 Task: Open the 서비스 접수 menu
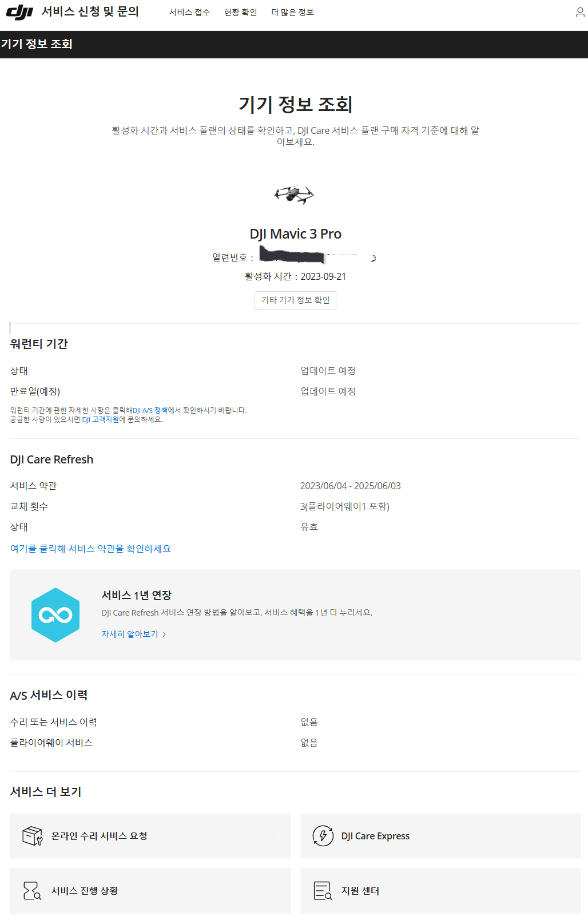(189, 12)
